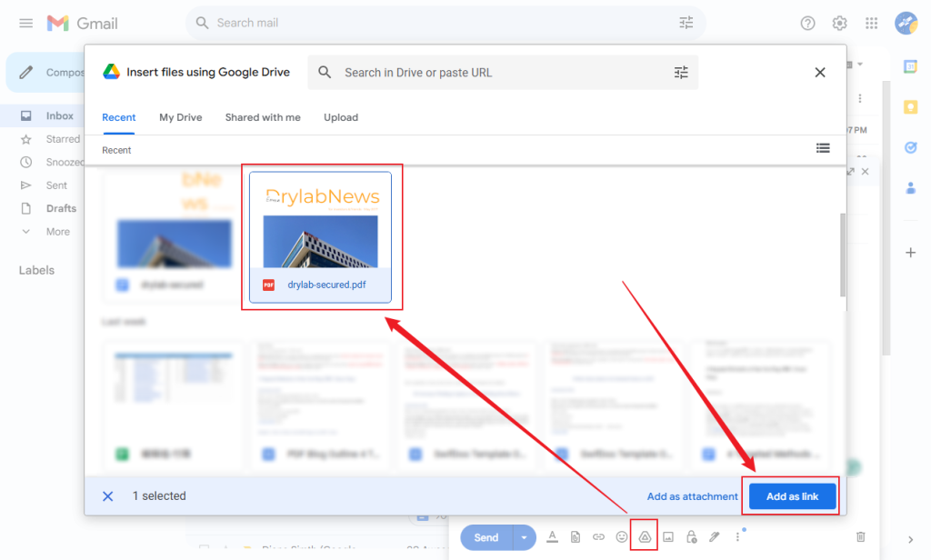931x560 pixels.
Task: Open Drive search filter options
Action: click(681, 72)
